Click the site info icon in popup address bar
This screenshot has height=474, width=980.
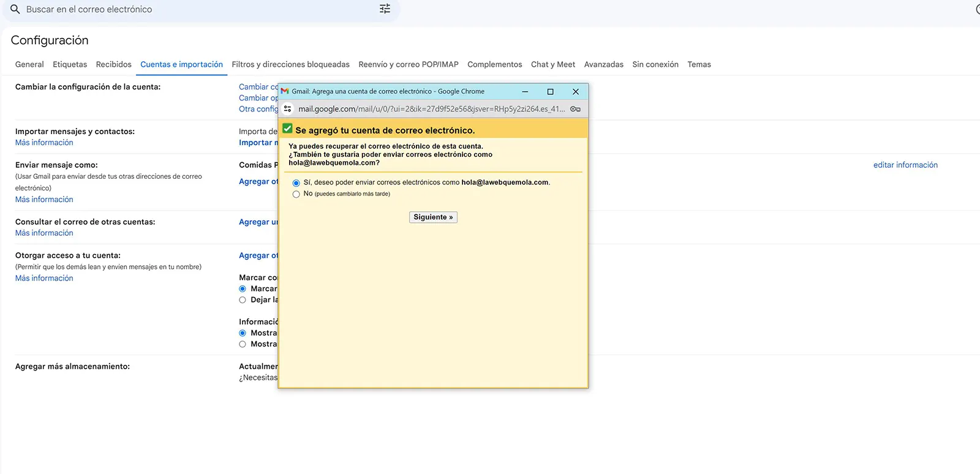pos(288,109)
